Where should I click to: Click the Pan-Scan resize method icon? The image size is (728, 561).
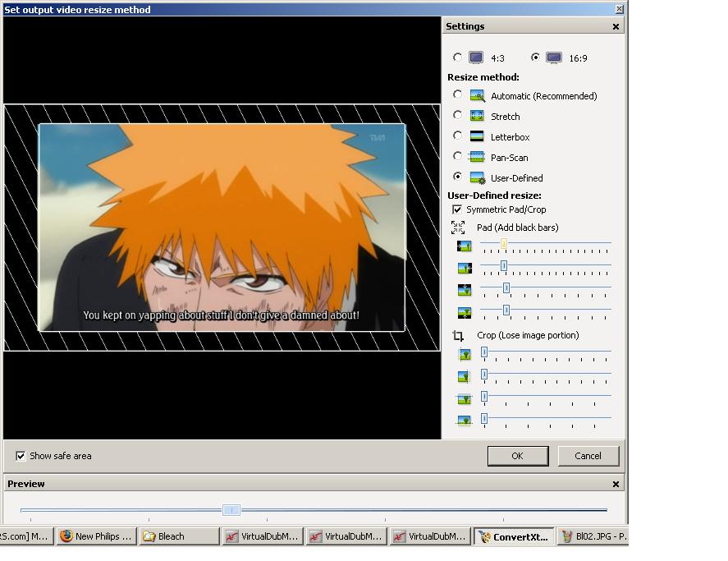(x=477, y=157)
